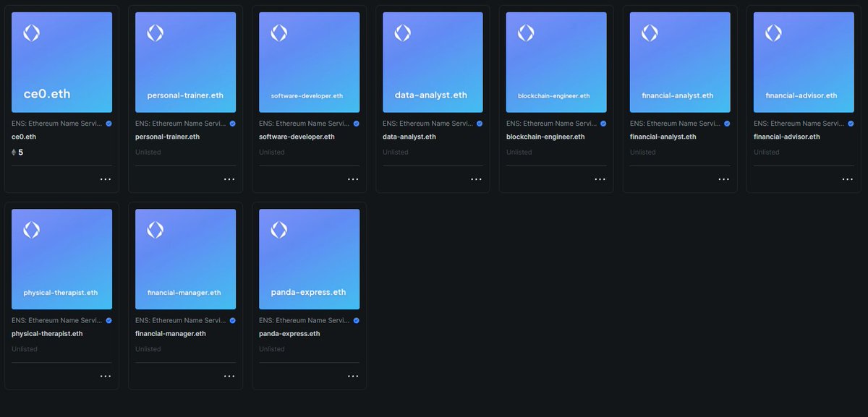Open the panda-express.eth card image

310,259
